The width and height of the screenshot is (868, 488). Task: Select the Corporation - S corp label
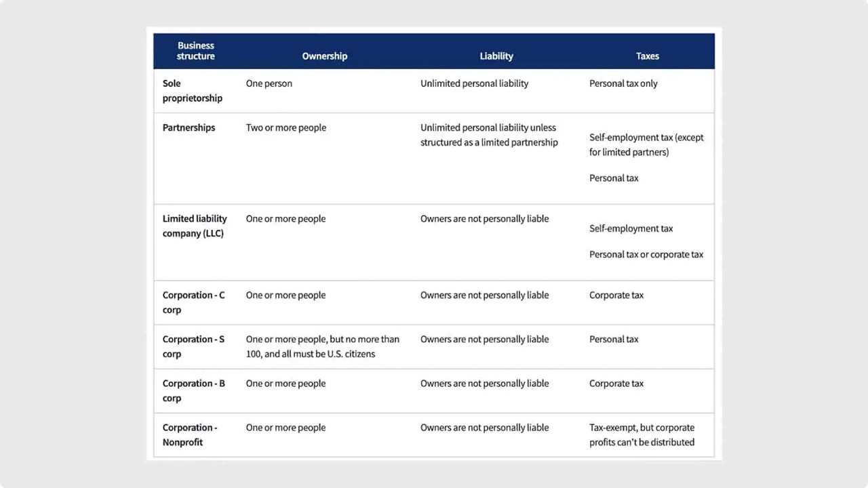coord(193,346)
